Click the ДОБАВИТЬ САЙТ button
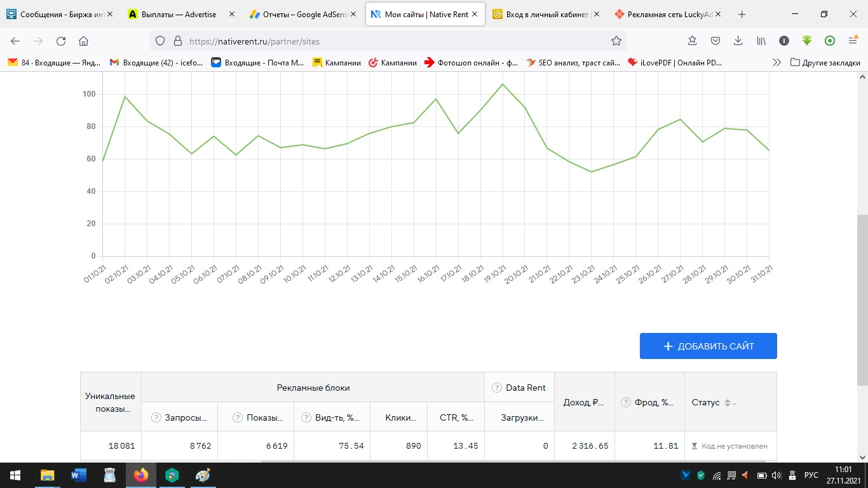 [x=709, y=346]
